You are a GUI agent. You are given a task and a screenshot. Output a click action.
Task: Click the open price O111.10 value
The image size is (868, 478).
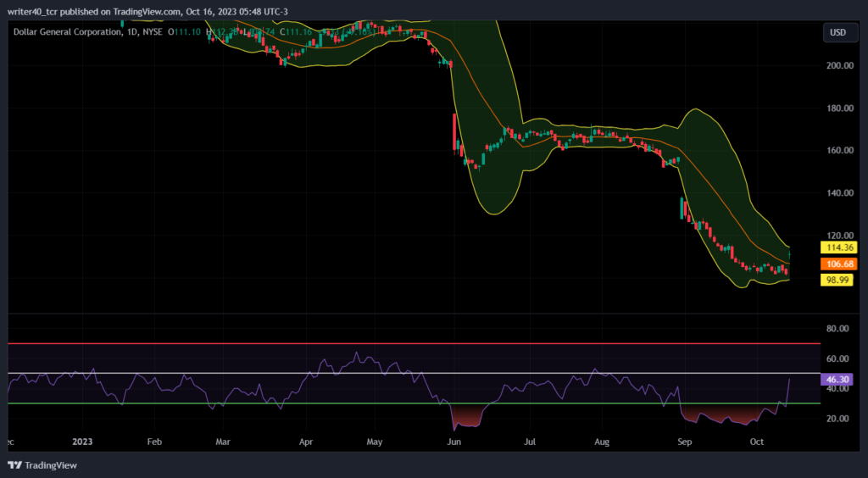click(x=184, y=32)
